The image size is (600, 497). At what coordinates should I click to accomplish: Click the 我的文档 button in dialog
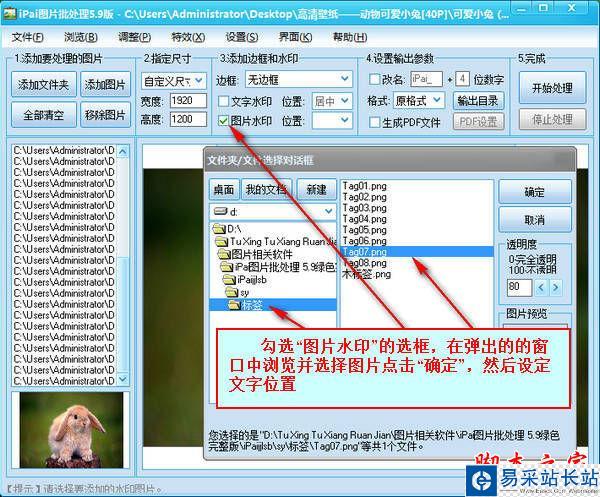267,189
